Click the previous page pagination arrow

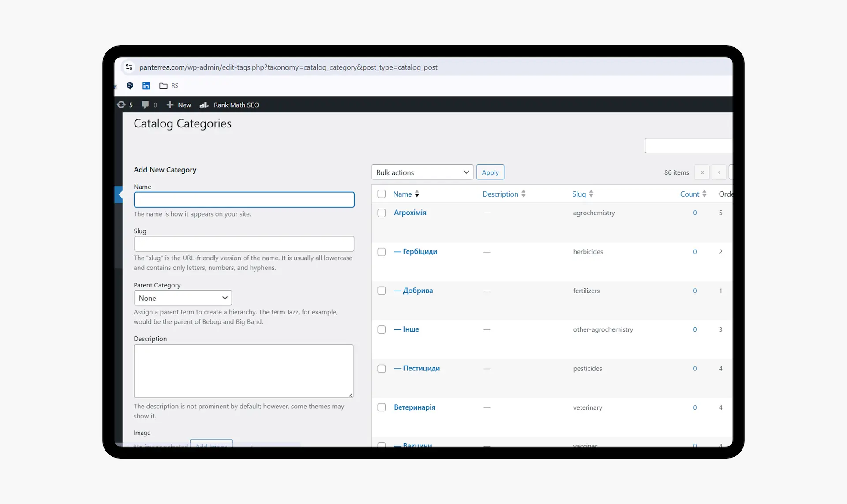point(719,172)
